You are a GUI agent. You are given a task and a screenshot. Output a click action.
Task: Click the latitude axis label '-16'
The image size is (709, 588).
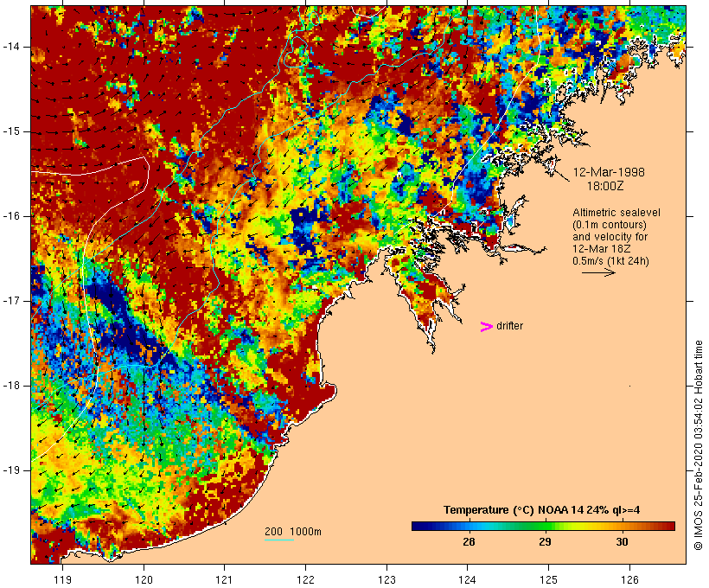tap(11, 216)
